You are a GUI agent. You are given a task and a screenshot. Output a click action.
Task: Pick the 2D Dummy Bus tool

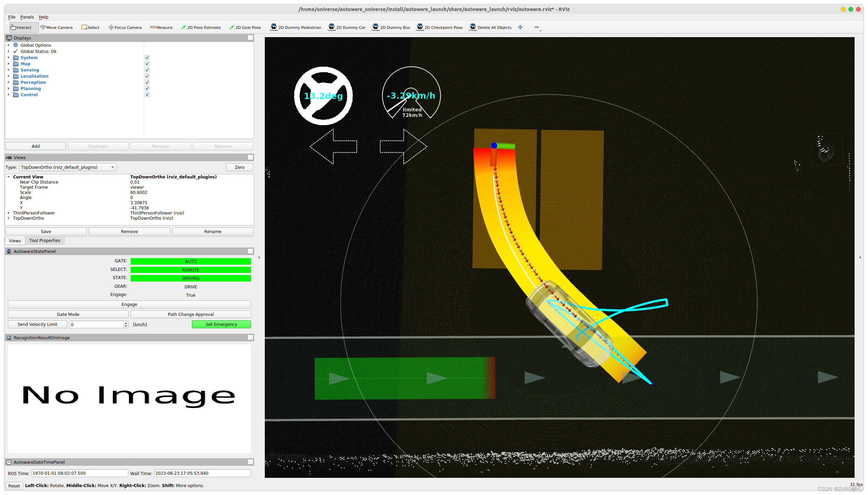coord(391,27)
